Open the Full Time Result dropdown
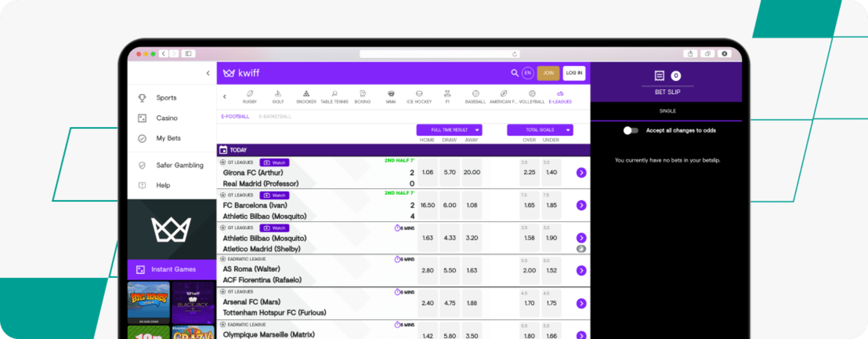 click(449, 130)
